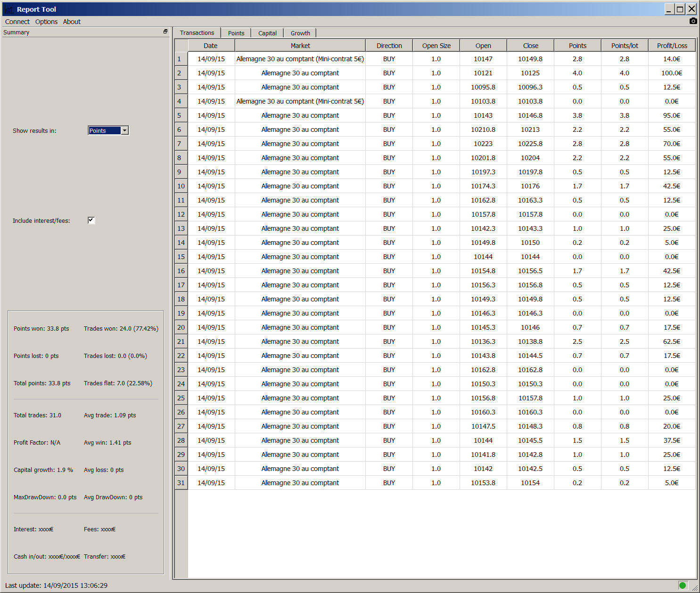Click the Date column header

211,46
